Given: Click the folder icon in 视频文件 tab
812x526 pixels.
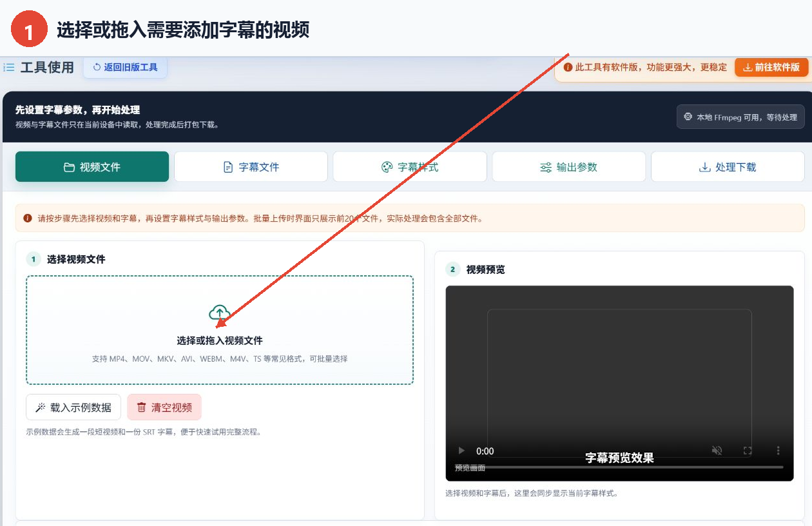Looking at the screenshot, I should (69, 167).
